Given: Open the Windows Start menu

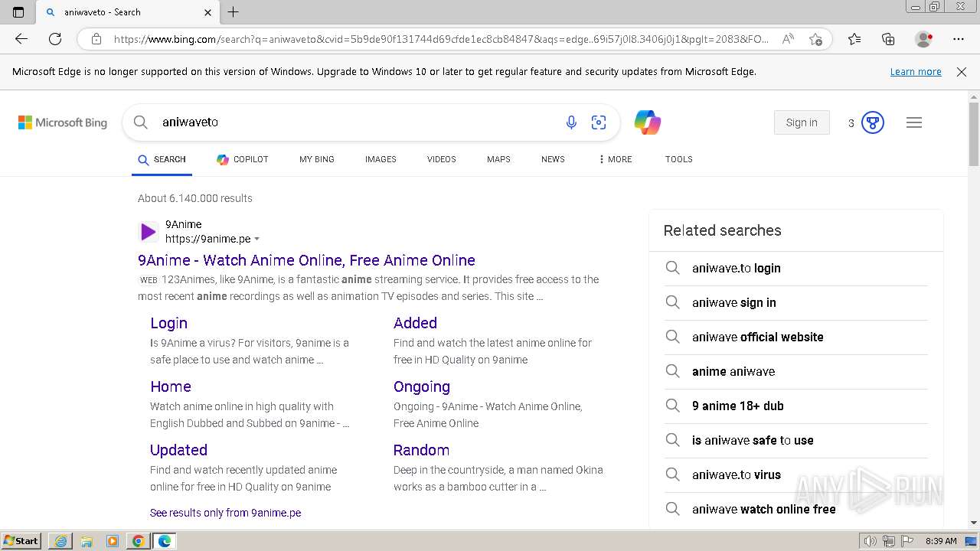Looking at the screenshot, I should 21,541.
